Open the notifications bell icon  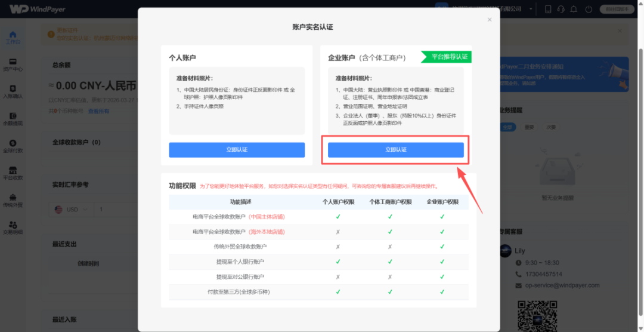pos(574,9)
